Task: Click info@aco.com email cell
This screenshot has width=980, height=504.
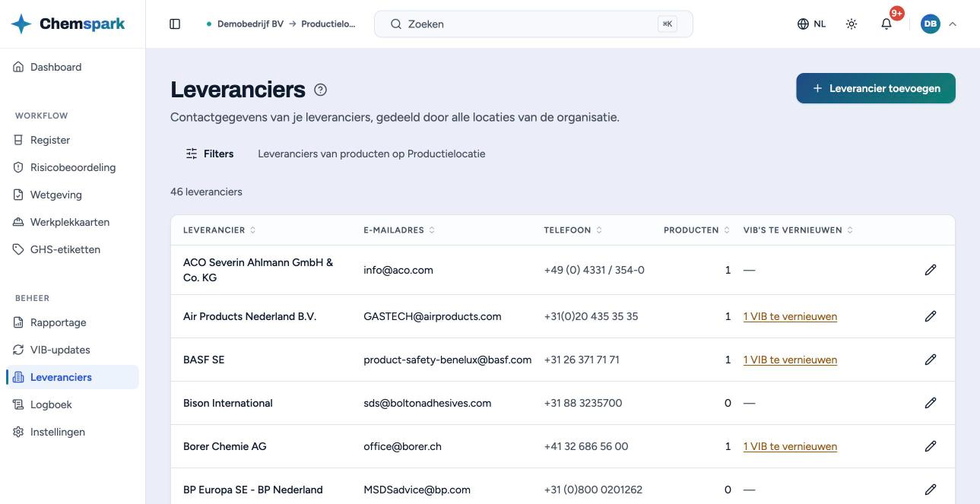Action: (x=398, y=270)
